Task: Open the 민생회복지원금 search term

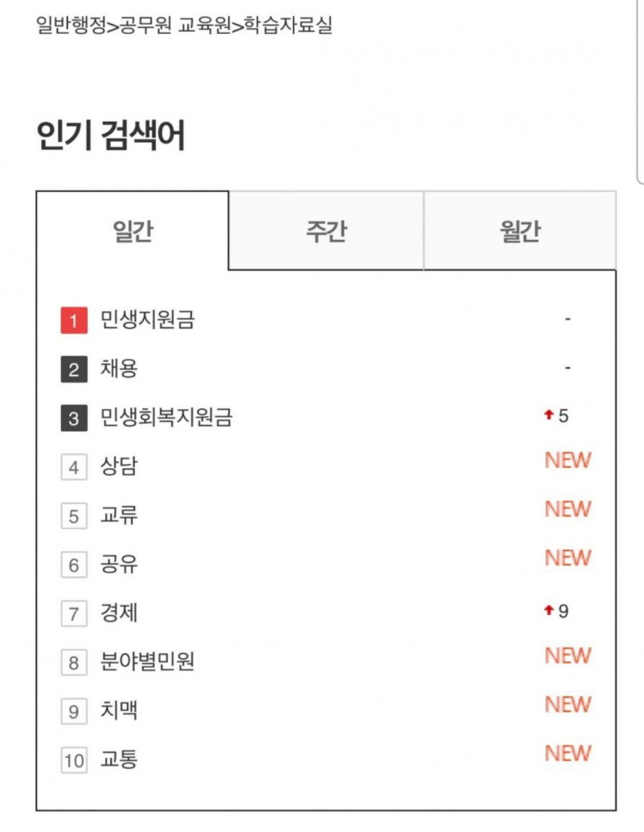Action: tap(167, 417)
